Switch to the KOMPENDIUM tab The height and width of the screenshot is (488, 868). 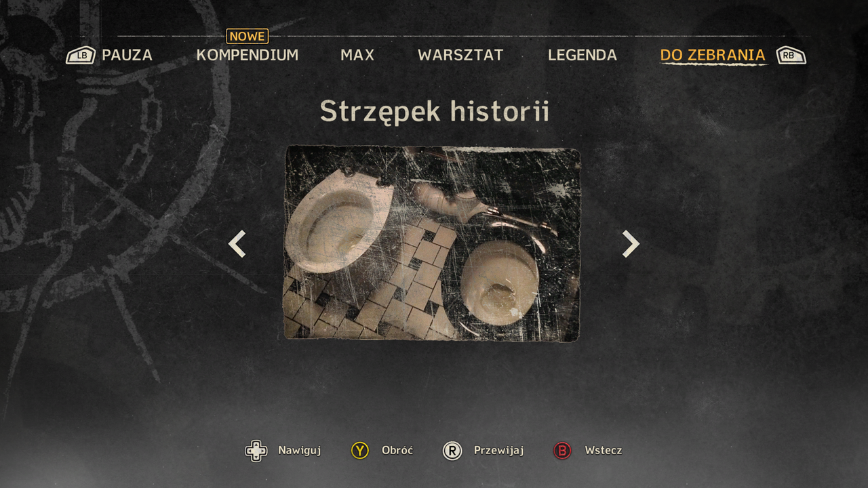[x=248, y=56]
